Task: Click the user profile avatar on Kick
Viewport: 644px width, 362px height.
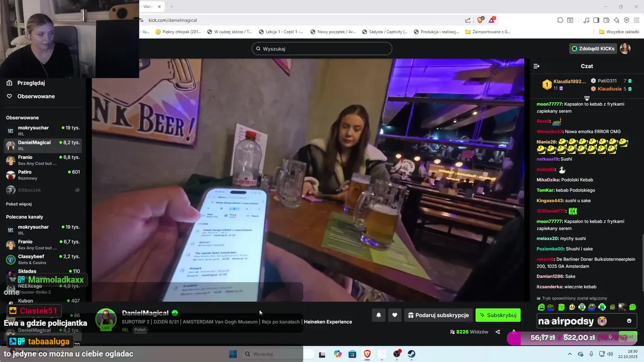Action: pyautogui.click(x=625, y=48)
